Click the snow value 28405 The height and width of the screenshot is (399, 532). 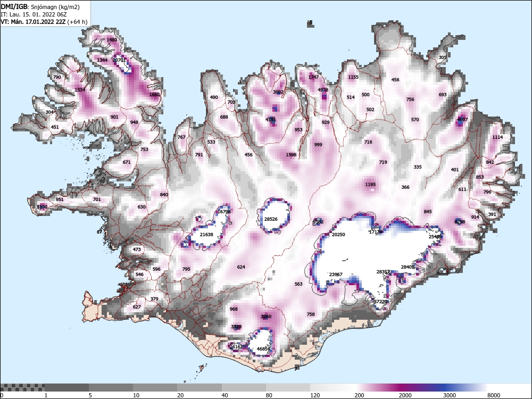408,267
